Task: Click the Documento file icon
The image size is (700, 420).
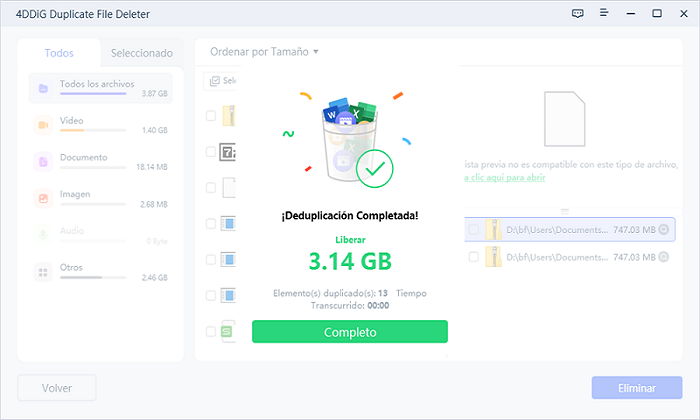Action: (x=43, y=162)
